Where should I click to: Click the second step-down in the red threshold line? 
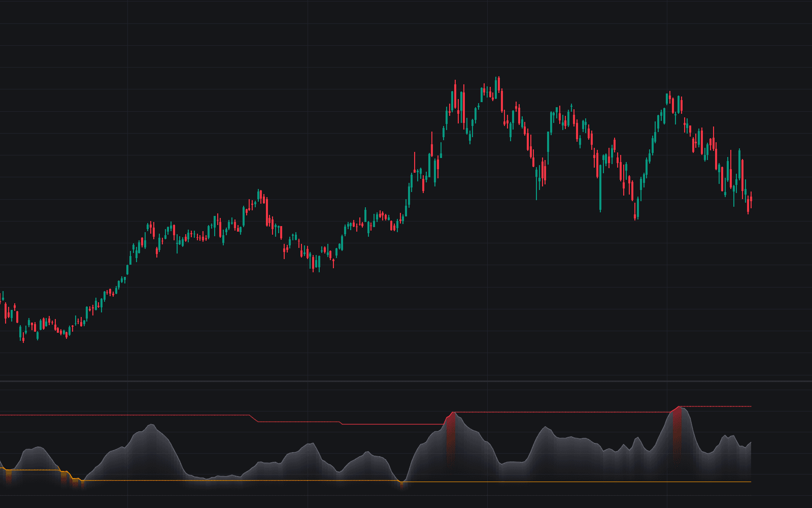(x=341, y=423)
